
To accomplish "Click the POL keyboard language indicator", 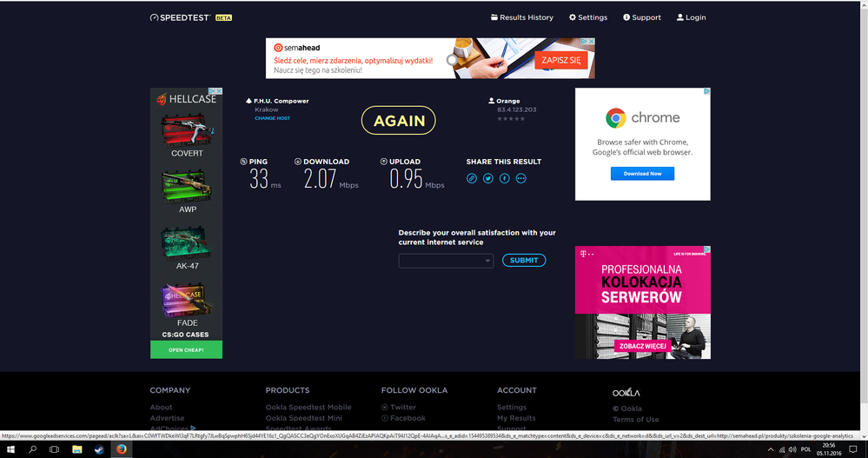I will 806,449.
